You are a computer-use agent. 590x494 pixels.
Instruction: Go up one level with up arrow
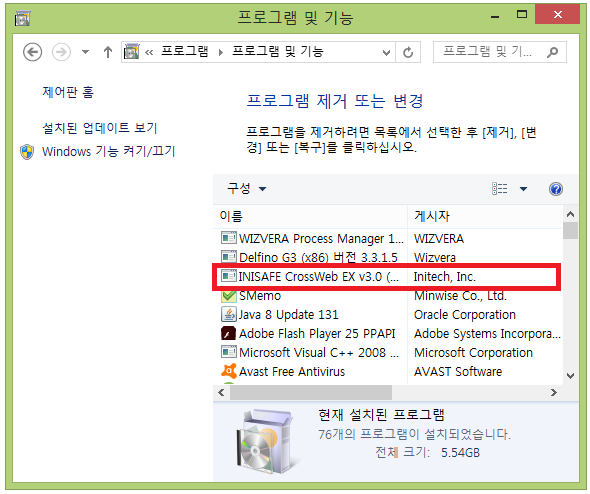108,52
